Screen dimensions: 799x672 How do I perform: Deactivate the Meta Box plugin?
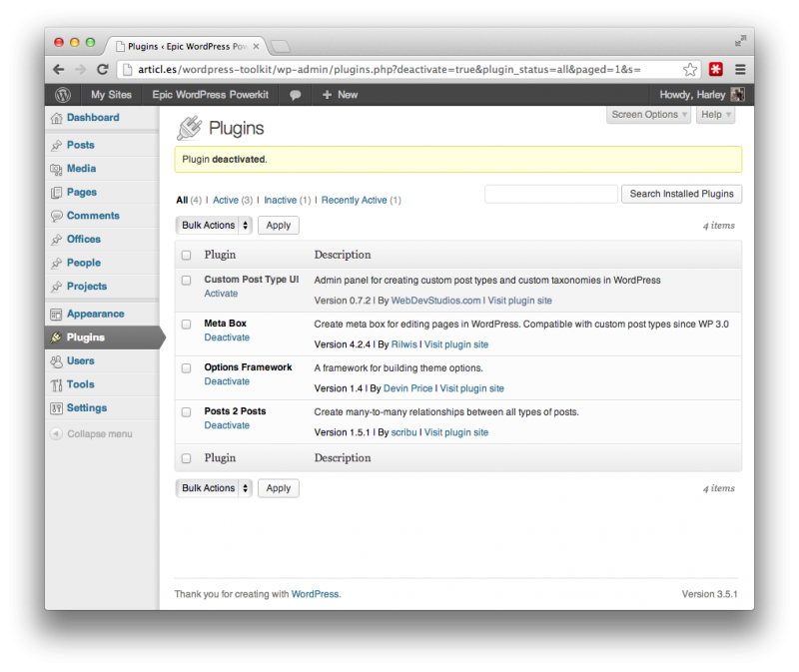(x=227, y=337)
